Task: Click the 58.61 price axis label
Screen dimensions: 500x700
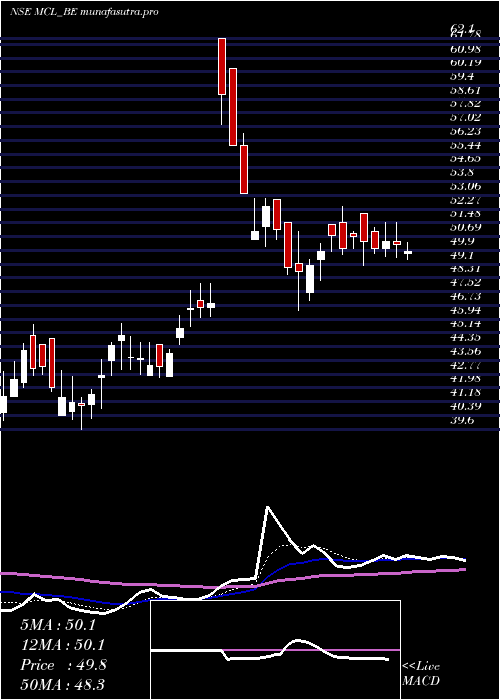Action: [465, 90]
